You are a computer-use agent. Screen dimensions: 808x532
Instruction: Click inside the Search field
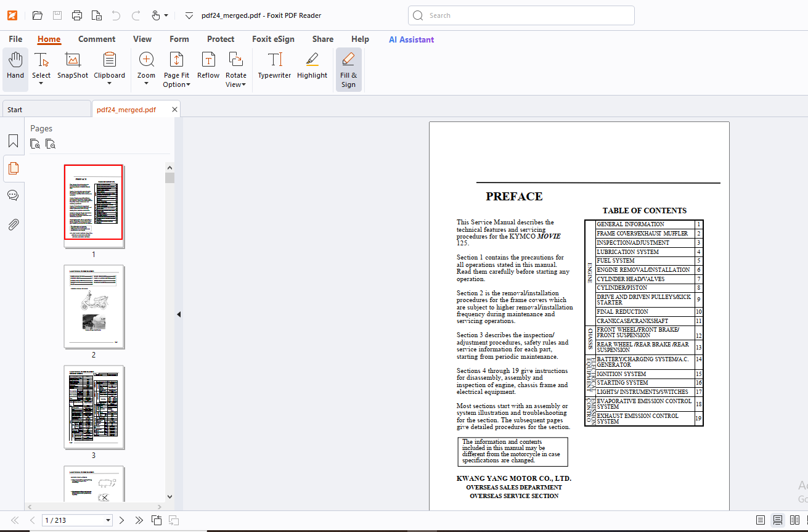[x=521, y=15]
